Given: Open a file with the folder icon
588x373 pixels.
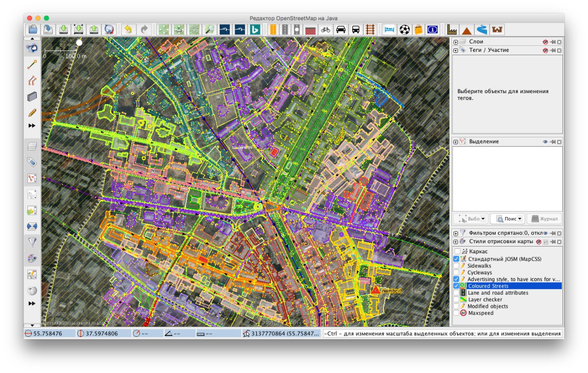Looking at the screenshot, I should [33, 29].
